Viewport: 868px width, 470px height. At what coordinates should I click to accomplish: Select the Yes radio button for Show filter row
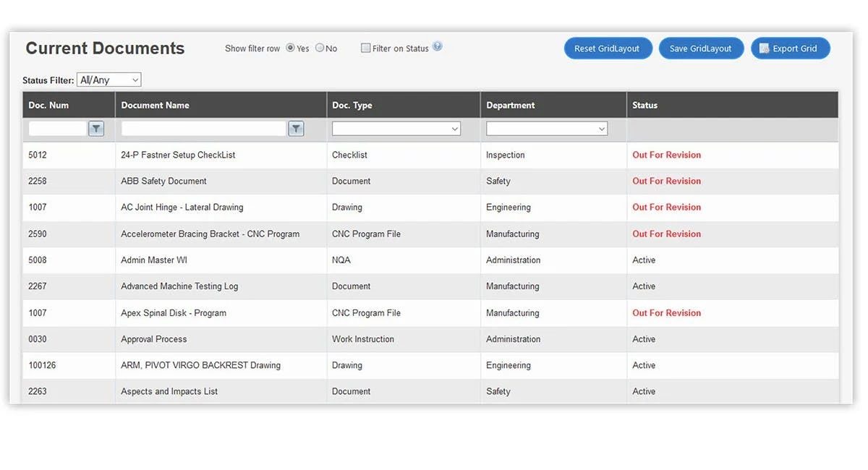(292, 48)
